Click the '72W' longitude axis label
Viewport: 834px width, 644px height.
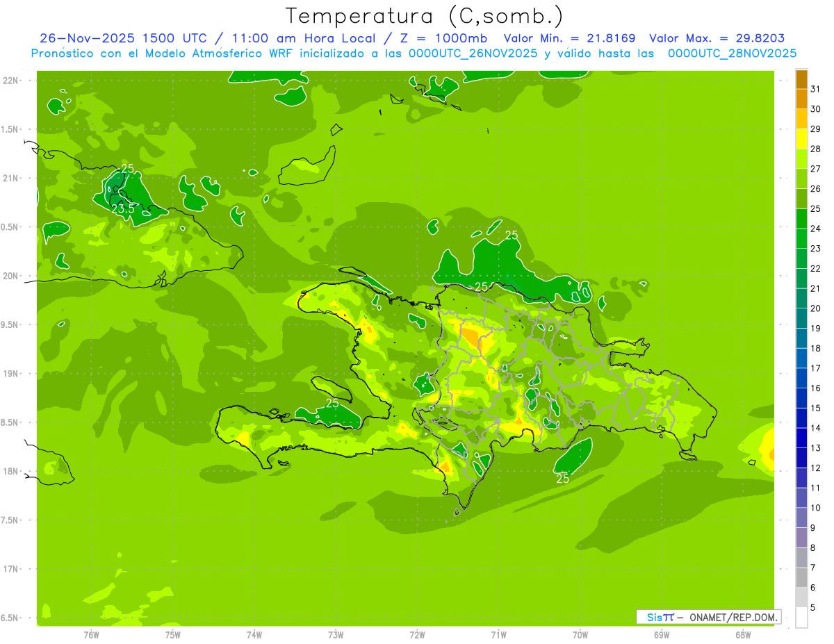[x=417, y=635]
